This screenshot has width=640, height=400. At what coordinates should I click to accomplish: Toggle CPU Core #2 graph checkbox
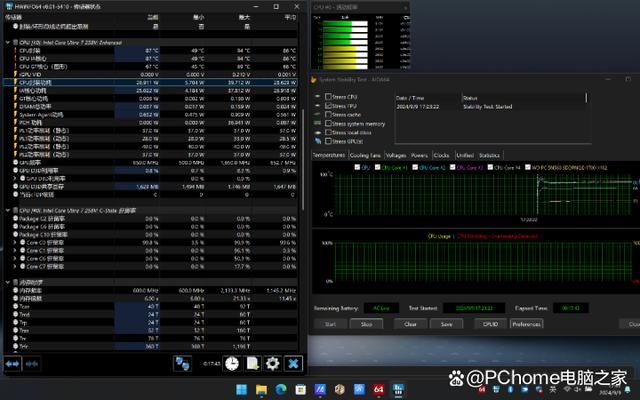(x=415, y=167)
